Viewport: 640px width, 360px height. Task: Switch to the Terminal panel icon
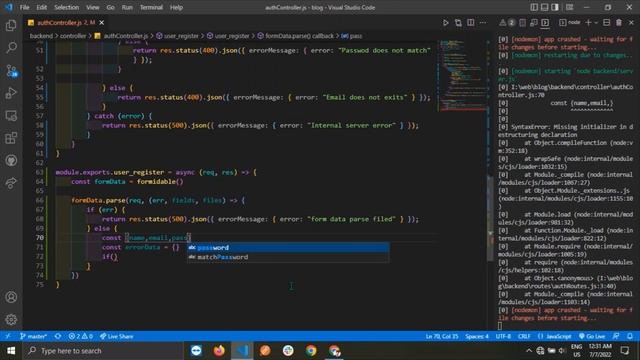[x=545, y=23]
